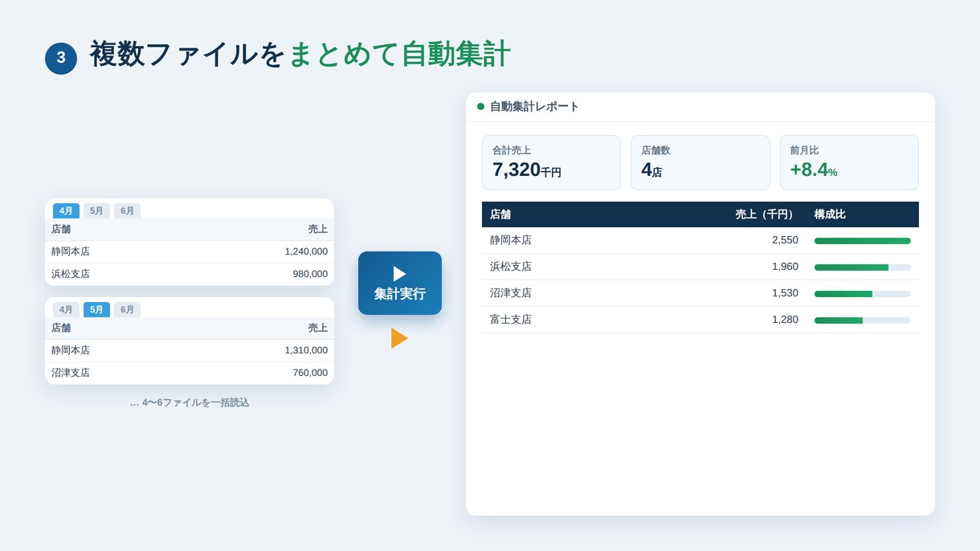Viewport: 980px width, 551px height.
Task: Click the 構成比 column header
Action: tap(830, 214)
